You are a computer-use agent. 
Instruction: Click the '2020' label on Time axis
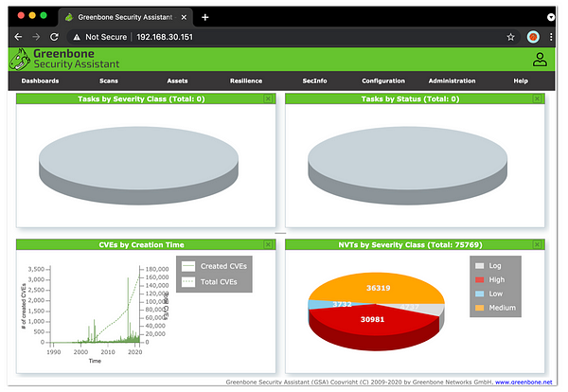coord(135,352)
